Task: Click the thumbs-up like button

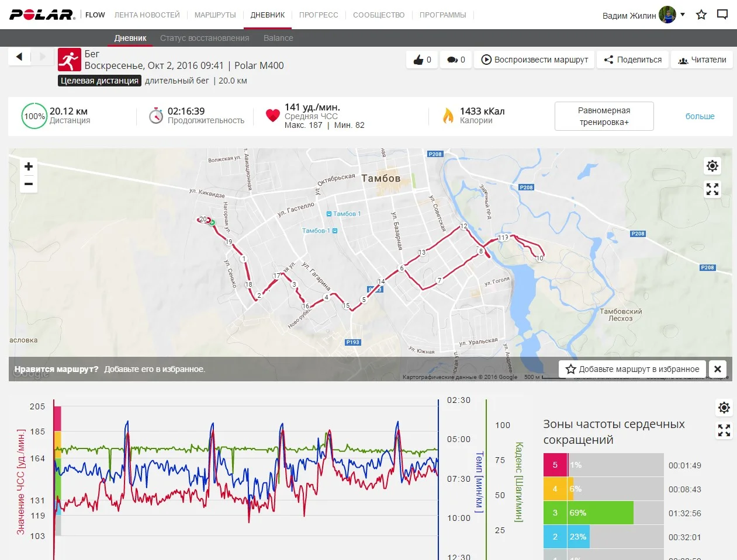Action: point(422,60)
